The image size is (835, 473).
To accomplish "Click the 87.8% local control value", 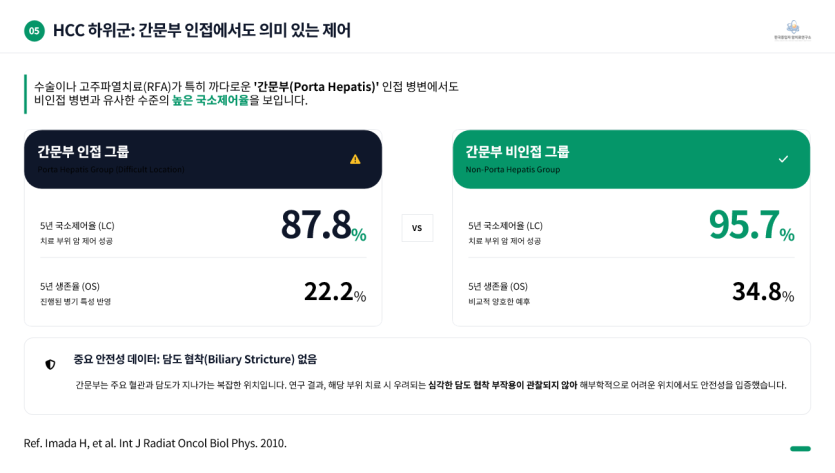I will pos(322,226).
